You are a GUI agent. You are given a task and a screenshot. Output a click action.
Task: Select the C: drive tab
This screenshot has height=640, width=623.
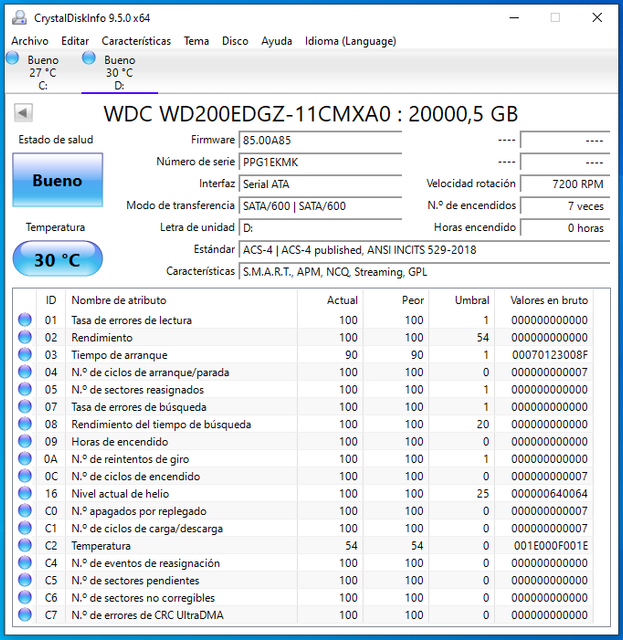(x=42, y=72)
